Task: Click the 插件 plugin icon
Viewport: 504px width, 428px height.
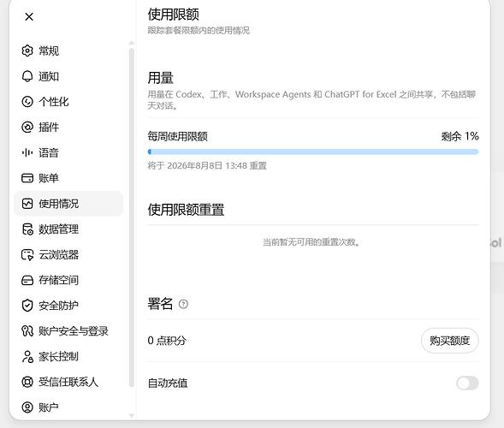Action: 27,127
